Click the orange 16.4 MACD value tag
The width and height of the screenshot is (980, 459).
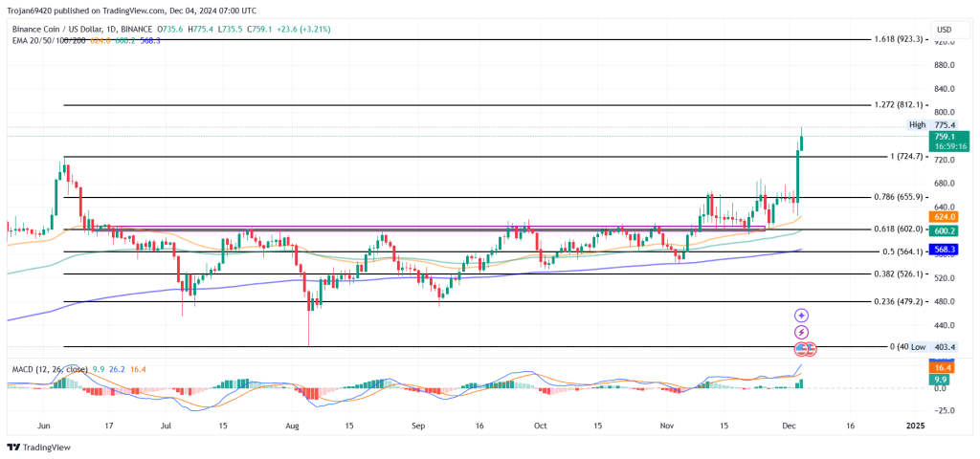944,369
